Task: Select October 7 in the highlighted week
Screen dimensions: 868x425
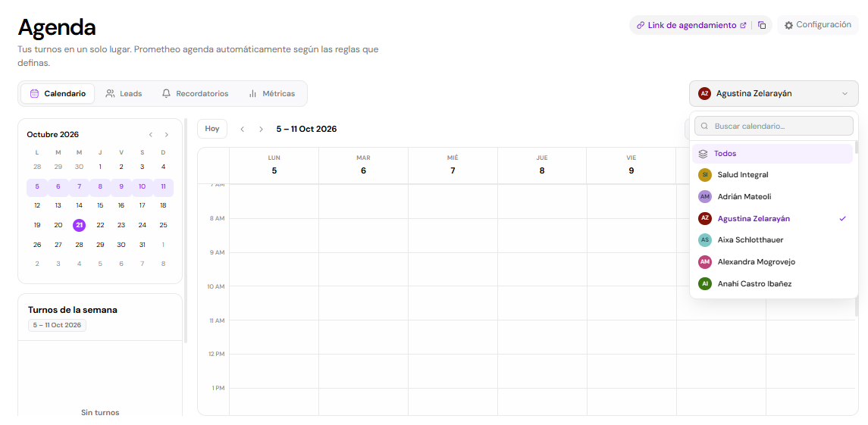Action: click(x=79, y=186)
